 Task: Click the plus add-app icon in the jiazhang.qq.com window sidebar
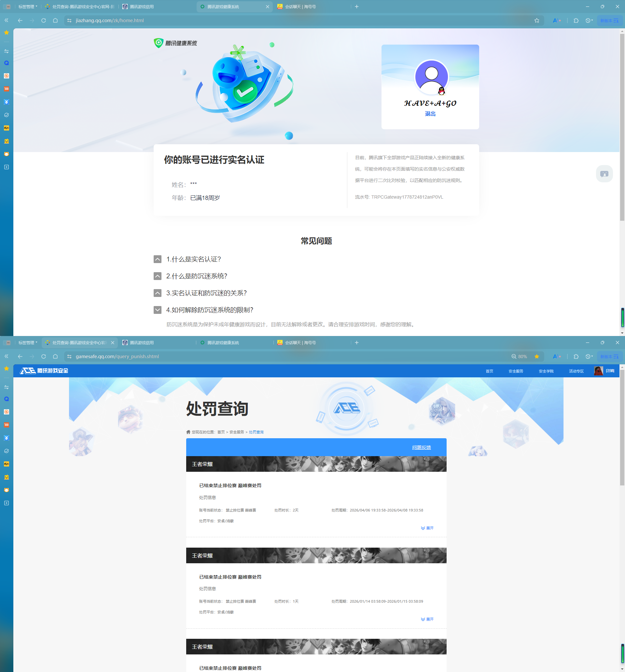[7, 167]
